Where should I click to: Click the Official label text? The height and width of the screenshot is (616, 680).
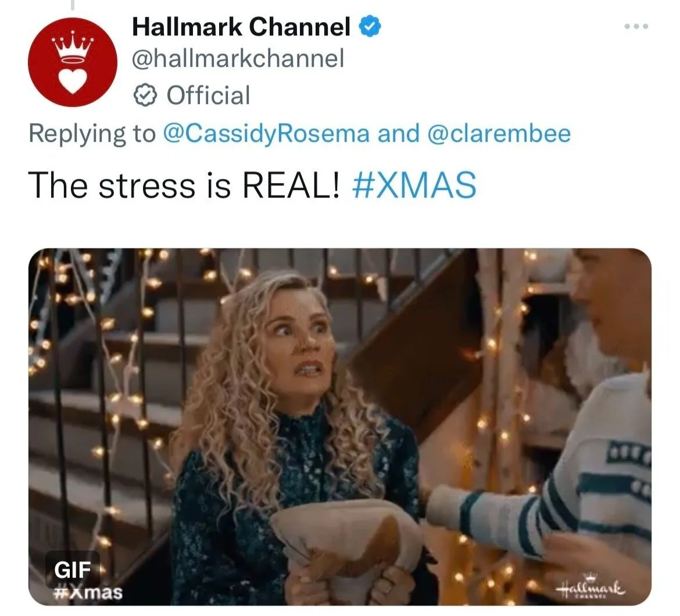(x=208, y=95)
